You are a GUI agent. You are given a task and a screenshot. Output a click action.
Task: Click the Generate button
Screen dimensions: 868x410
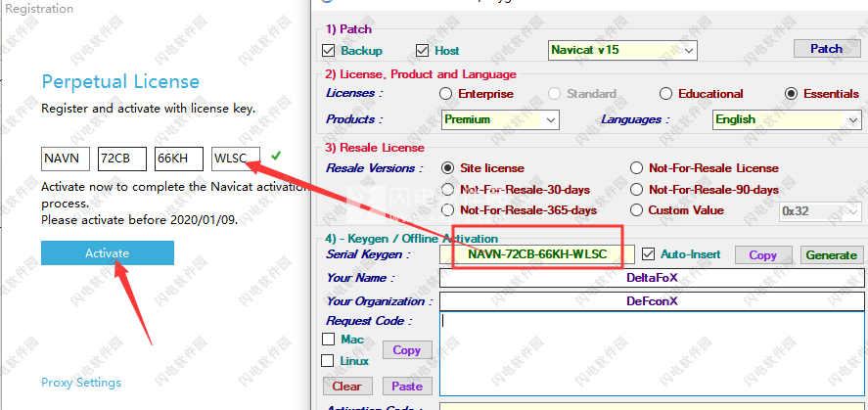pyautogui.click(x=832, y=255)
